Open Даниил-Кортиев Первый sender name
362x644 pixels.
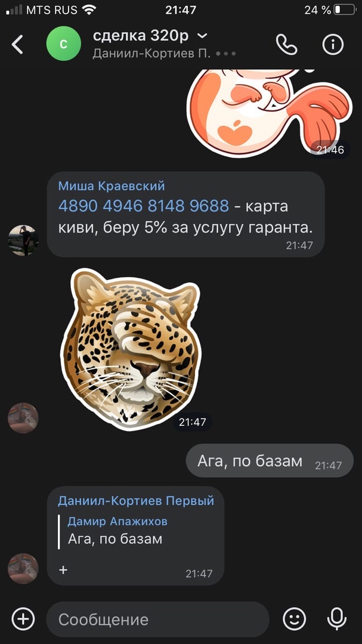coord(136,501)
